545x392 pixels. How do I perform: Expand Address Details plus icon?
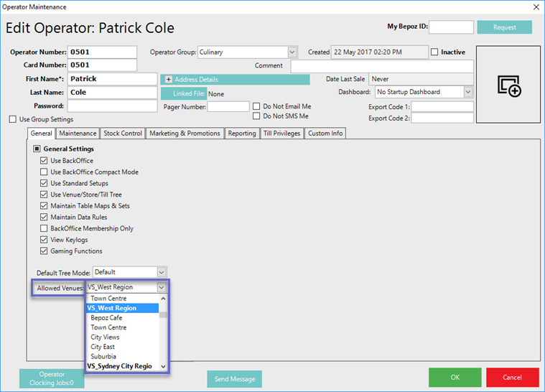click(168, 80)
